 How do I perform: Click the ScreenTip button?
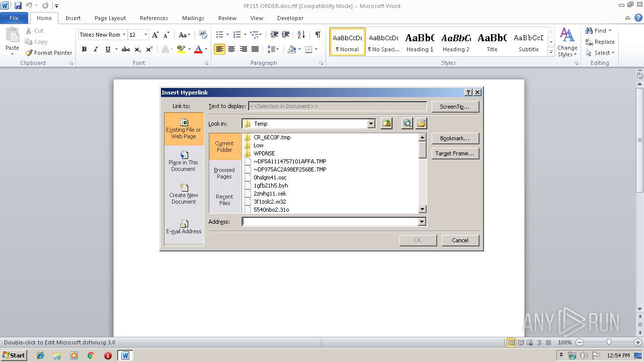pos(454,107)
